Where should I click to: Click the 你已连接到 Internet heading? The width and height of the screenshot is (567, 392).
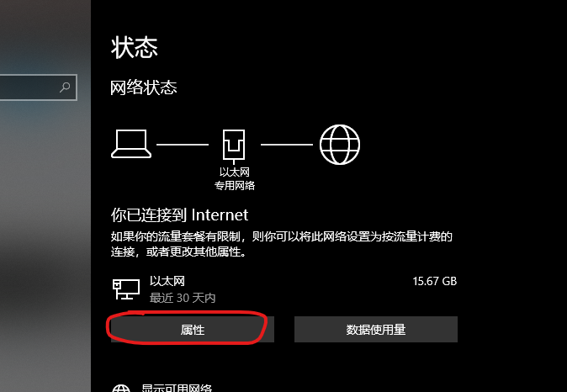(x=179, y=215)
